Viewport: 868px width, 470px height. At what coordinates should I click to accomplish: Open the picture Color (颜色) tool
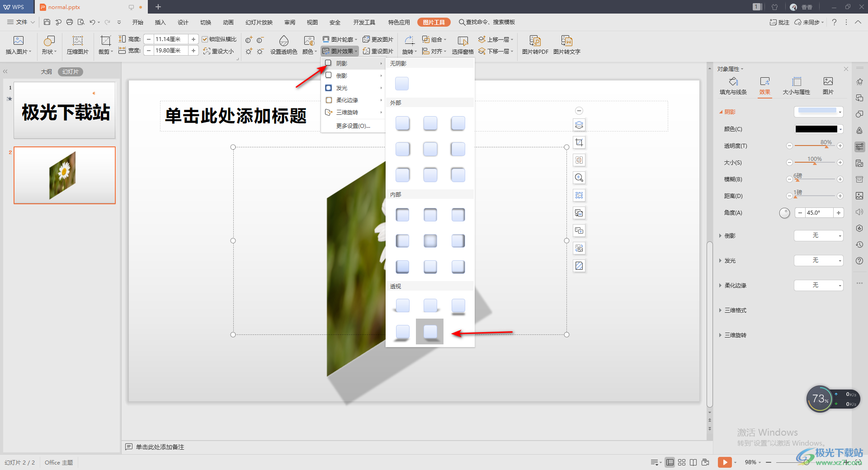coord(309,41)
